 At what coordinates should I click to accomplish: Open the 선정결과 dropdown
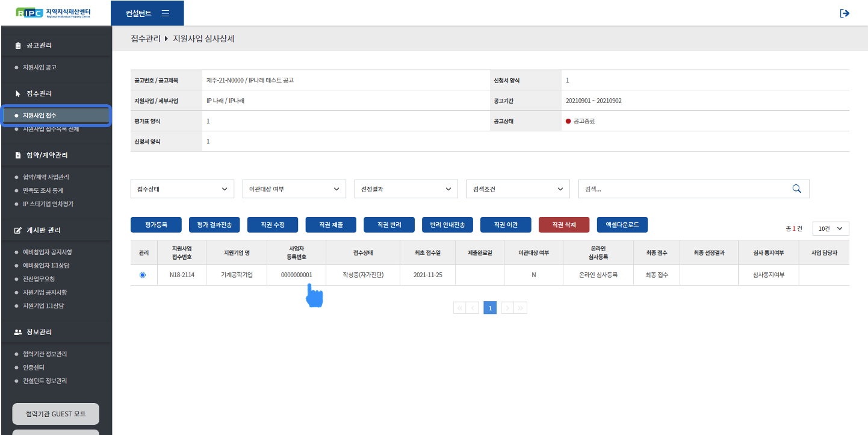406,189
